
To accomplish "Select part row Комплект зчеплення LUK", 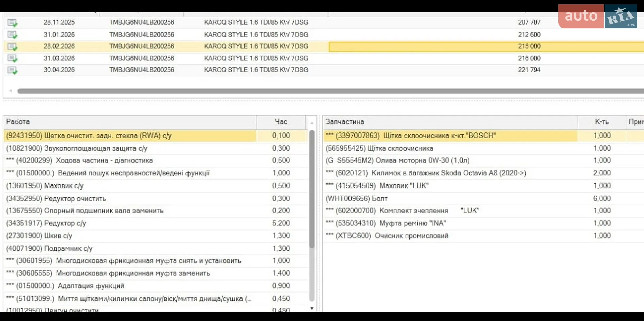I will point(484,211).
